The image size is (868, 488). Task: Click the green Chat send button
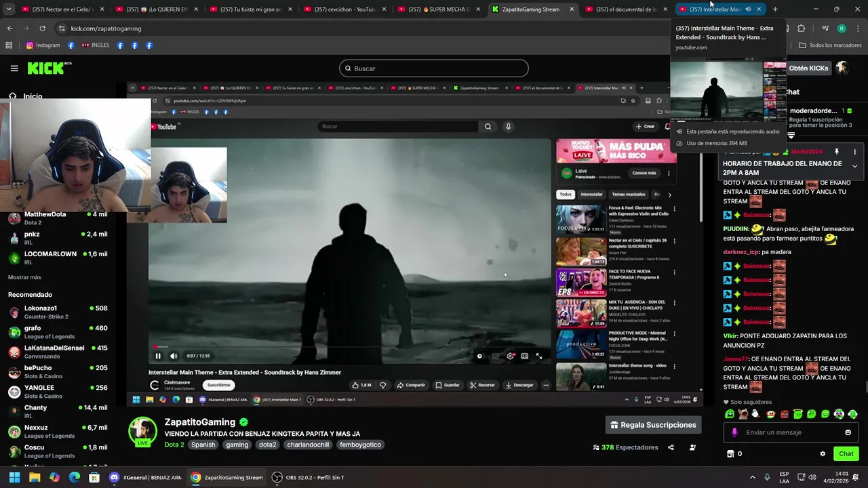846,454
